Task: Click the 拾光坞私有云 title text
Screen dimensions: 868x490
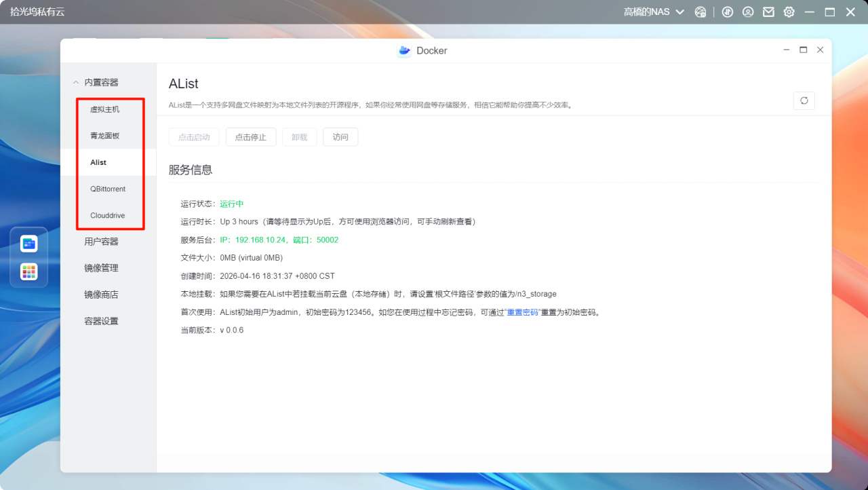Action: 37,12
